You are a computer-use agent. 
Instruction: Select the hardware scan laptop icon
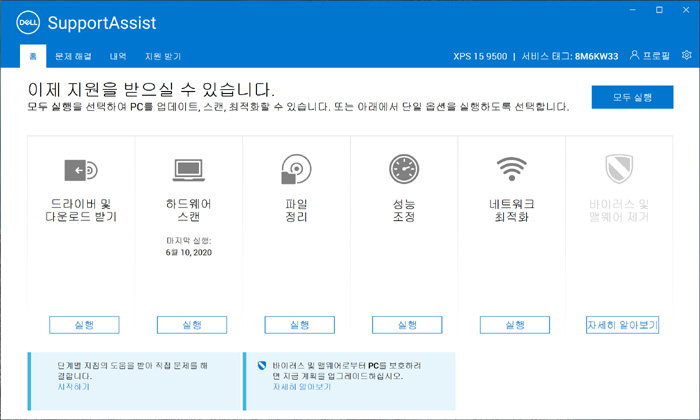coord(189,170)
